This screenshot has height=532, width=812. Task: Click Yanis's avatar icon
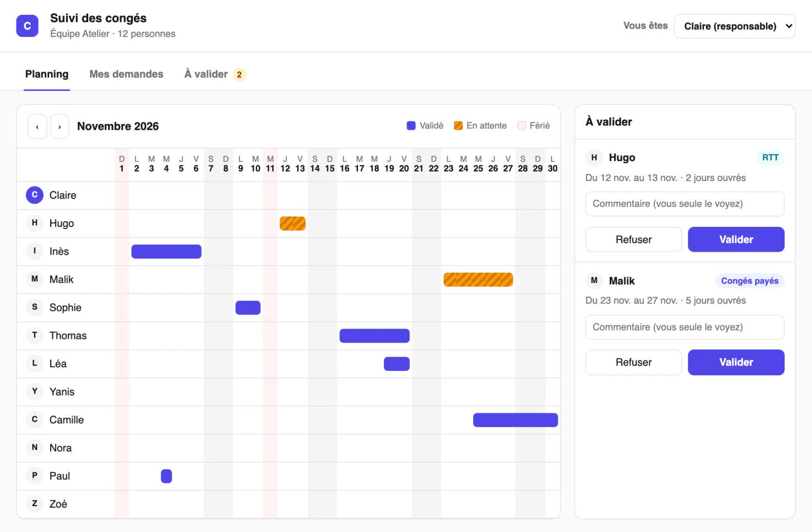pyautogui.click(x=35, y=392)
